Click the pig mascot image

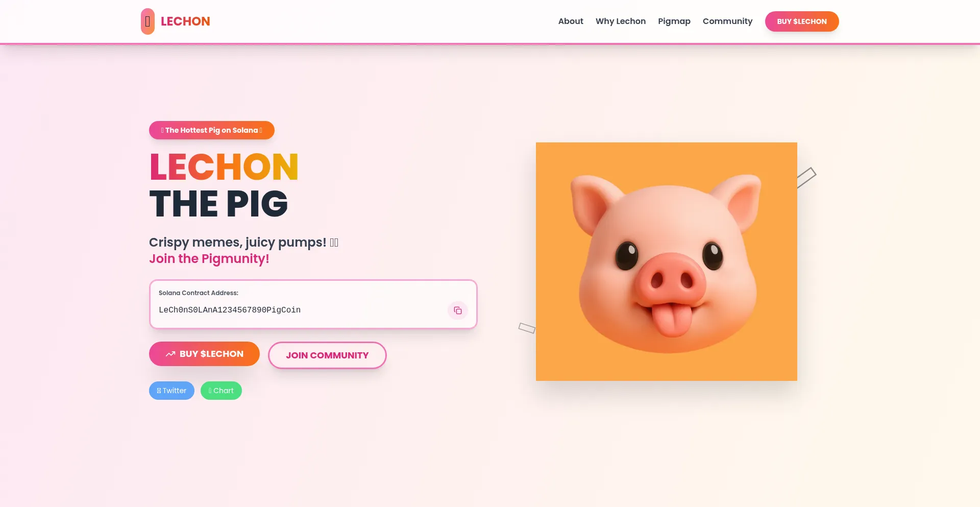tap(667, 261)
